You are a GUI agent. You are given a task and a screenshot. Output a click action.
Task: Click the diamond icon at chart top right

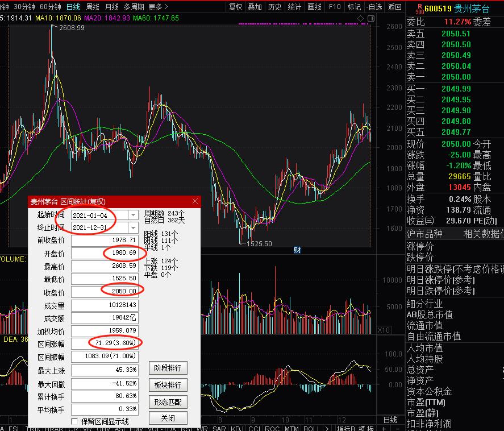pos(361,19)
